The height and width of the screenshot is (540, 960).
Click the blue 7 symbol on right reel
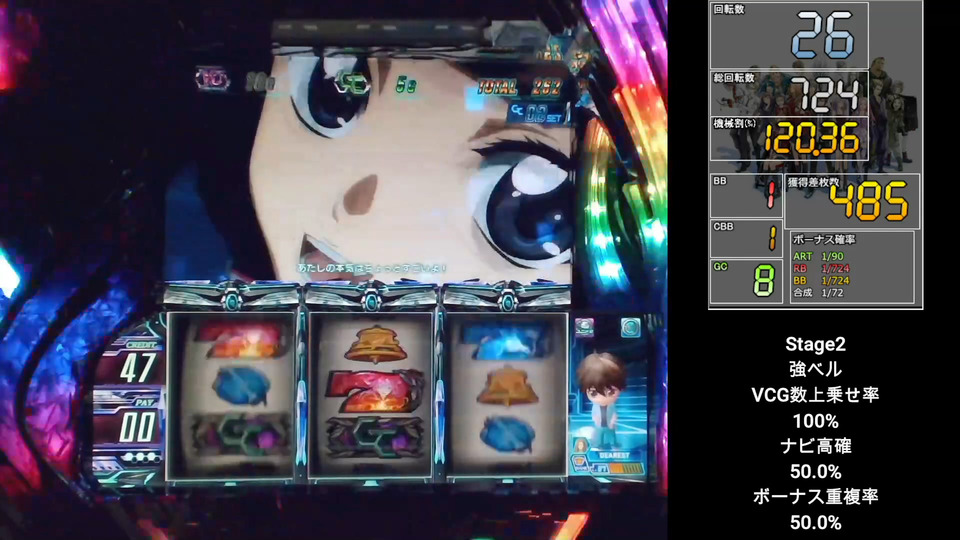[x=504, y=340]
